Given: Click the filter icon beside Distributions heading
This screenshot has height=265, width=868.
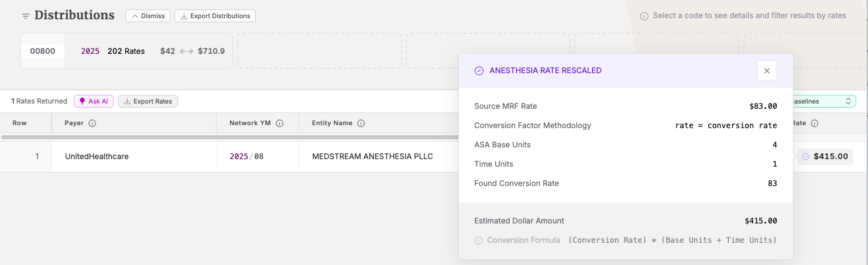Looking at the screenshot, I should pos(25,16).
